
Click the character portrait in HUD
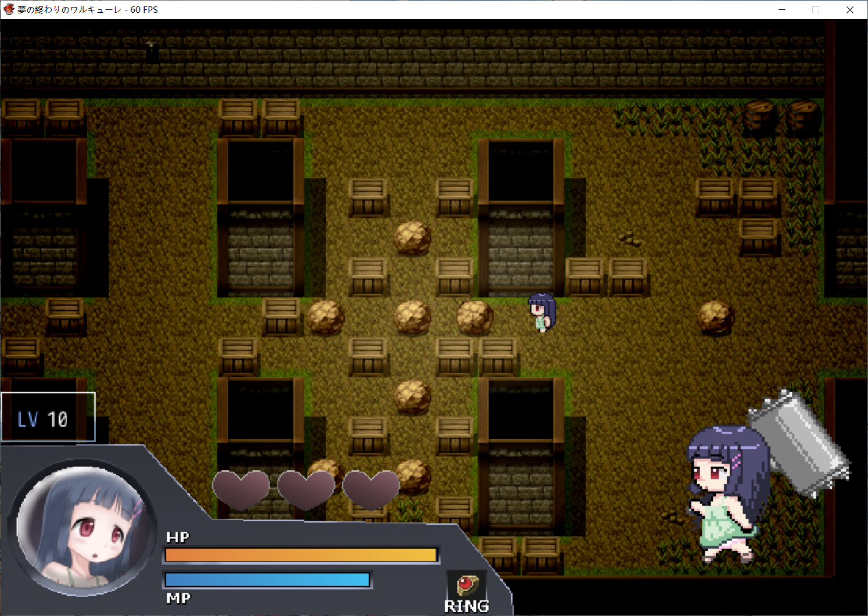(x=83, y=528)
